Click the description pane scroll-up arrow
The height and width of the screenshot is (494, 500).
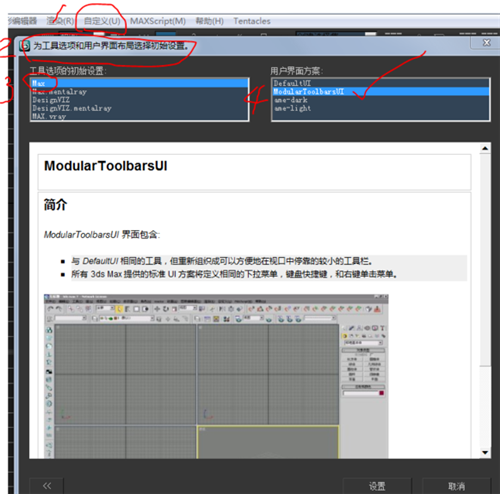(485, 148)
